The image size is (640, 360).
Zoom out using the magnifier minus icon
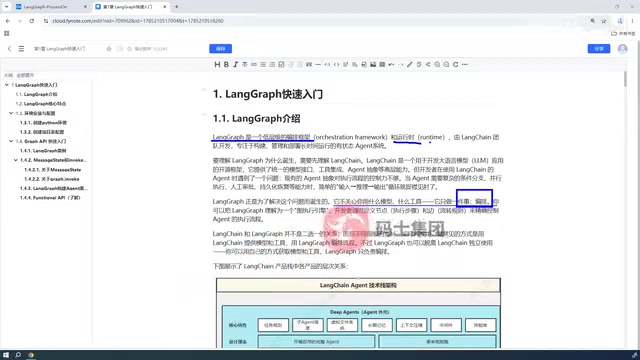pos(447,64)
